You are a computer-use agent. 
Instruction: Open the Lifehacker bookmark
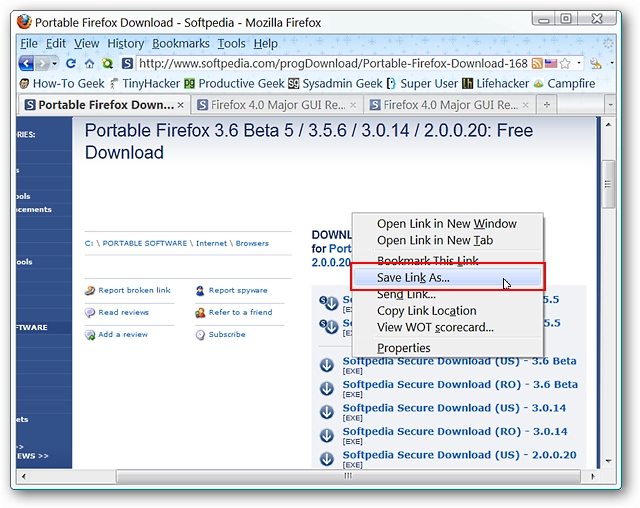click(496, 83)
